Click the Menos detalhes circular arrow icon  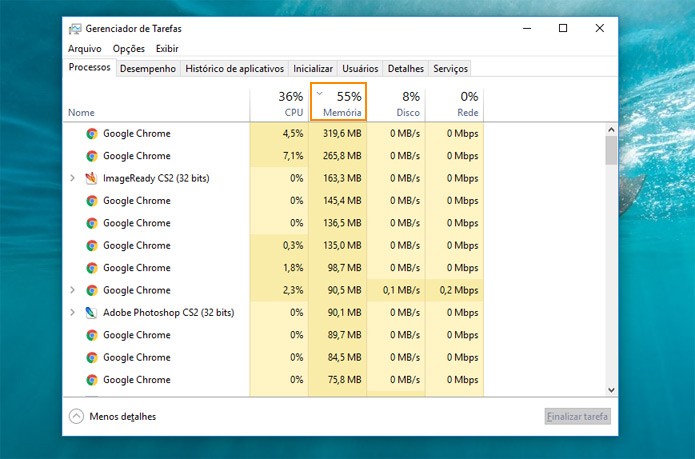(76, 416)
